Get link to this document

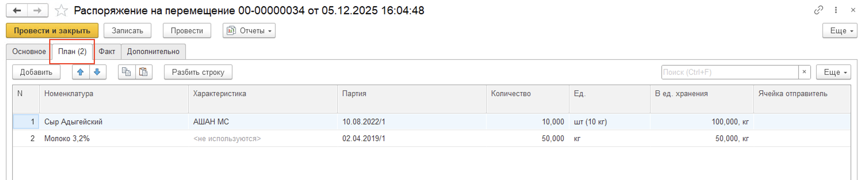pos(818,10)
